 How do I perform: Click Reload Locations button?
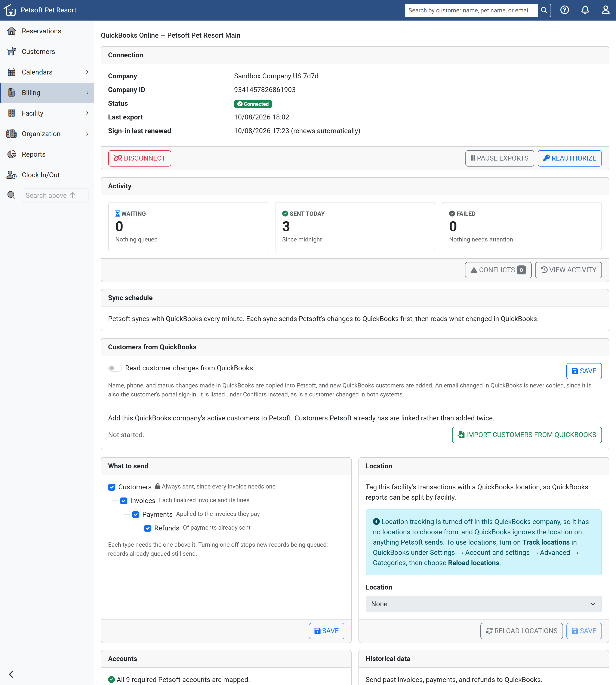521,631
